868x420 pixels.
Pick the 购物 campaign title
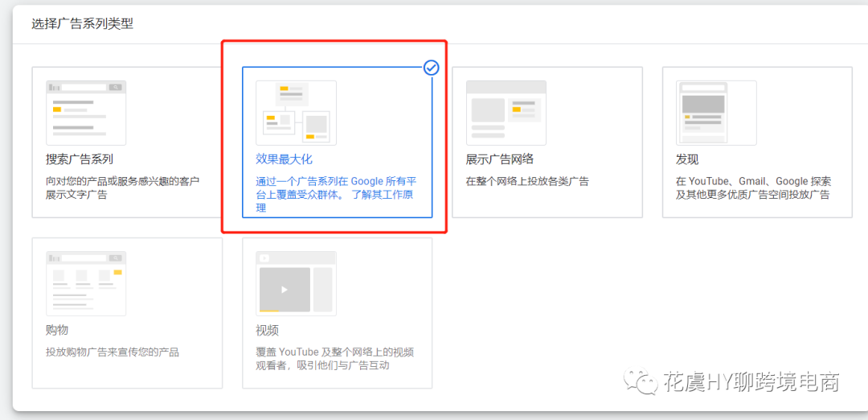[x=57, y=330]
